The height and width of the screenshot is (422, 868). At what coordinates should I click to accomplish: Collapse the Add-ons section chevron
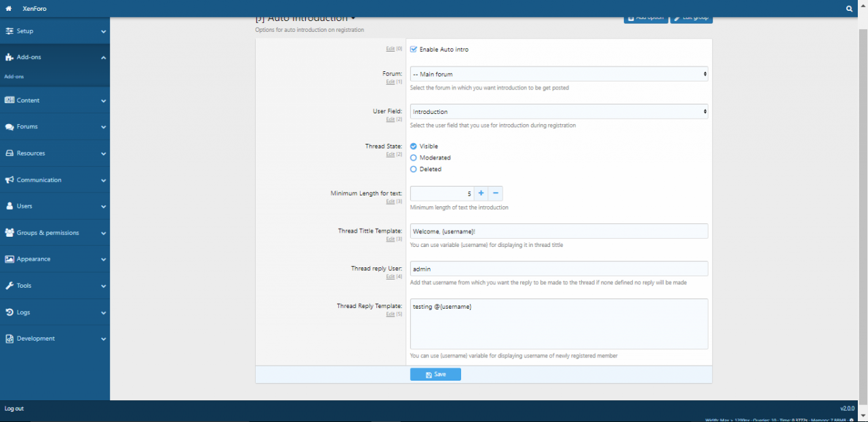pyautogui.click(x=103, y=58)
